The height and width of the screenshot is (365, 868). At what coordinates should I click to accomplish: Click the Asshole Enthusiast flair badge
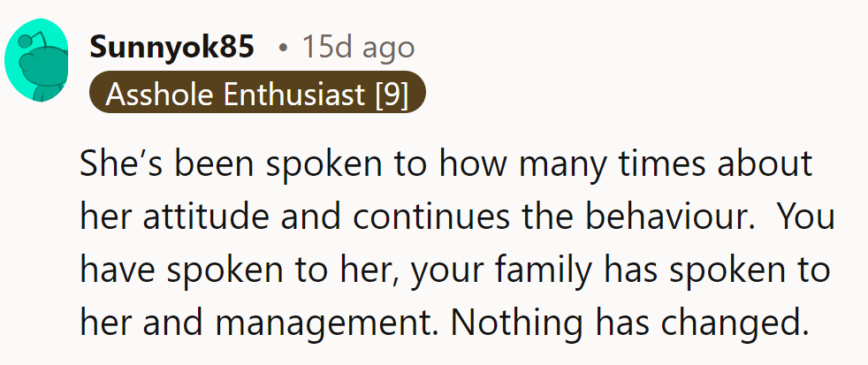click(x=257, y=93)
